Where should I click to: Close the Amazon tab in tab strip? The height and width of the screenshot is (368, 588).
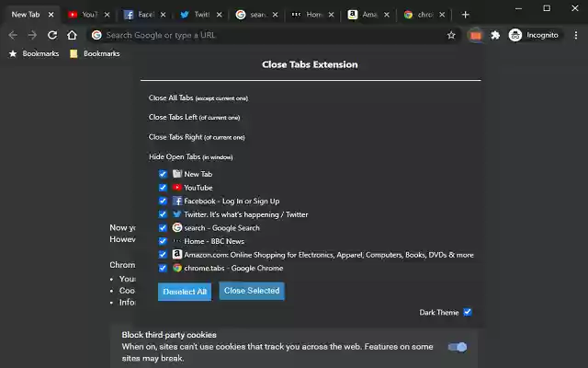[387, 15]
